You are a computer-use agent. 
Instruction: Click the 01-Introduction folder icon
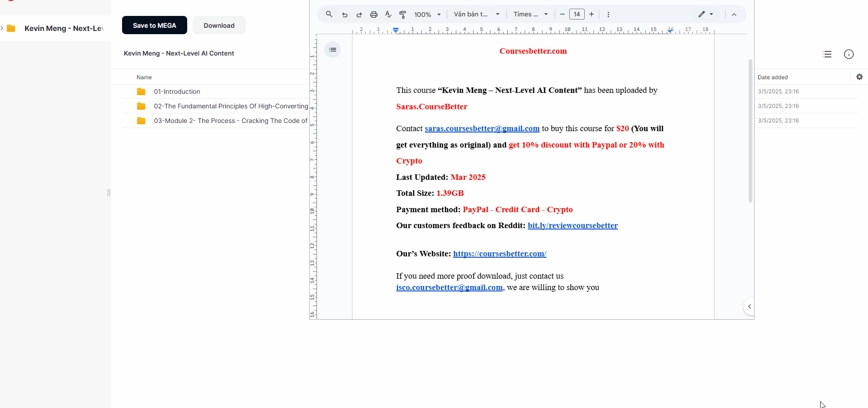[141, 92]
